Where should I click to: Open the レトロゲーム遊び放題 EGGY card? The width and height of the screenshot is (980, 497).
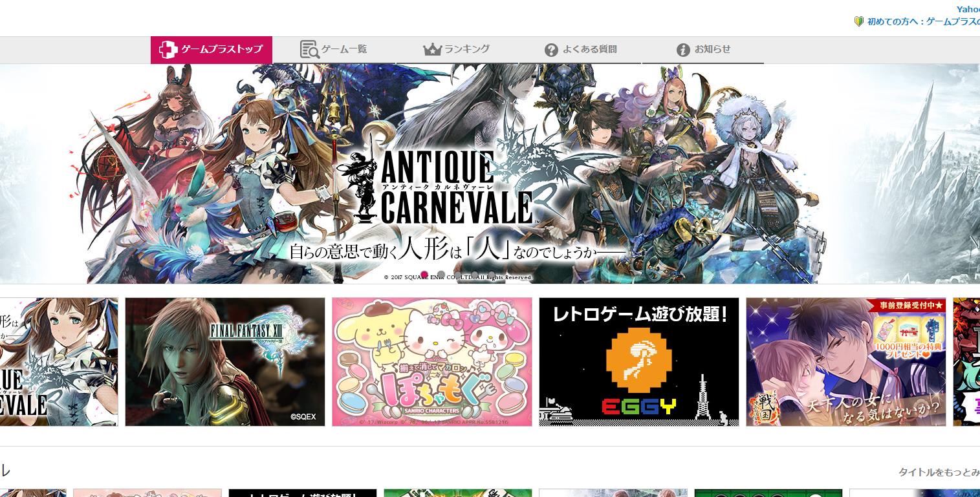[x=639, y=362]
